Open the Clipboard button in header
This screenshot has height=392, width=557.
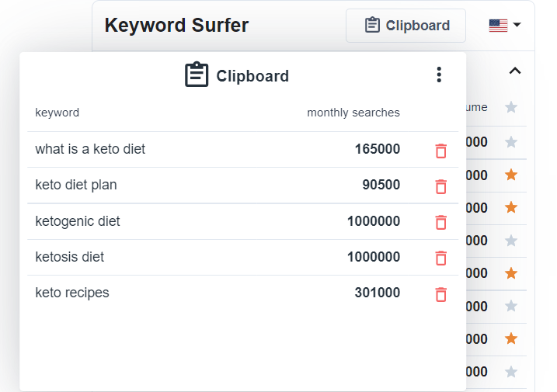coord(406,26)
